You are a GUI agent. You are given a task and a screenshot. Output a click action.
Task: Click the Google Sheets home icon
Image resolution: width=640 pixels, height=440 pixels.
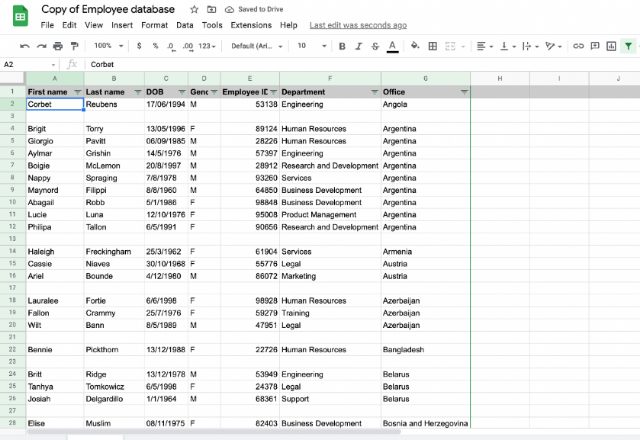20,16
